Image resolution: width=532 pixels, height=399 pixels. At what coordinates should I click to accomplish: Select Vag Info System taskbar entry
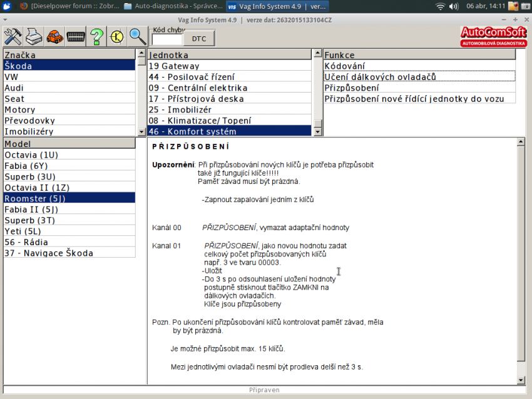click(x=277, y=6)
